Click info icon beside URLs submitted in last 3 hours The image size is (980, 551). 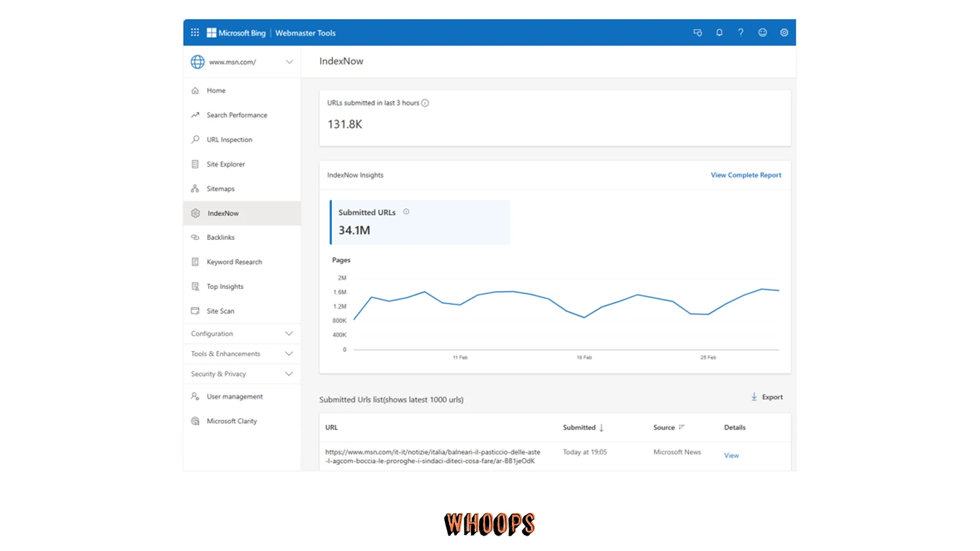(425, 103)
